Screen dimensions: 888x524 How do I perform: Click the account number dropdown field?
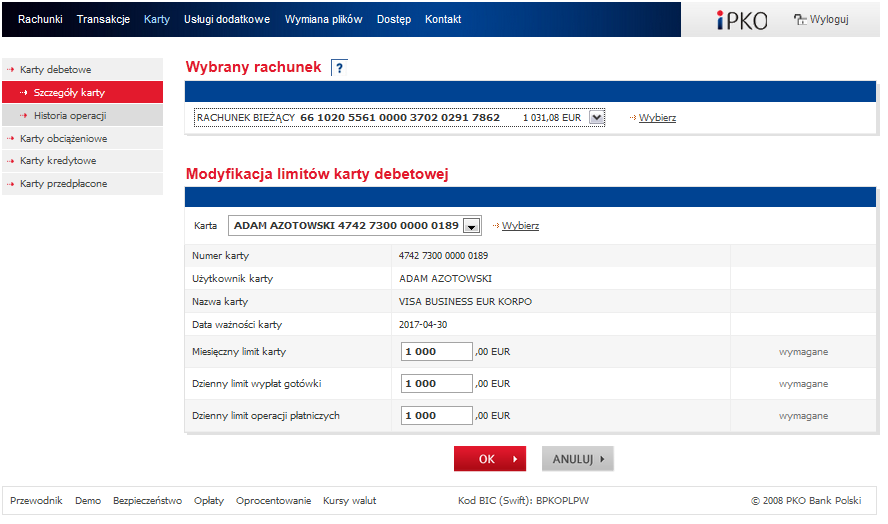(399, 118)
